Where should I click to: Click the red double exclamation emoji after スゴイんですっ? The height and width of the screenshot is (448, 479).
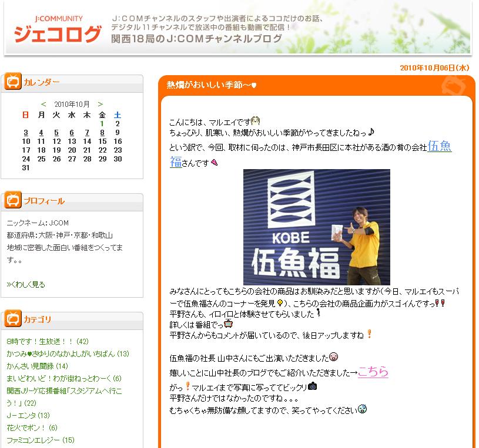(x=440, y=303)
